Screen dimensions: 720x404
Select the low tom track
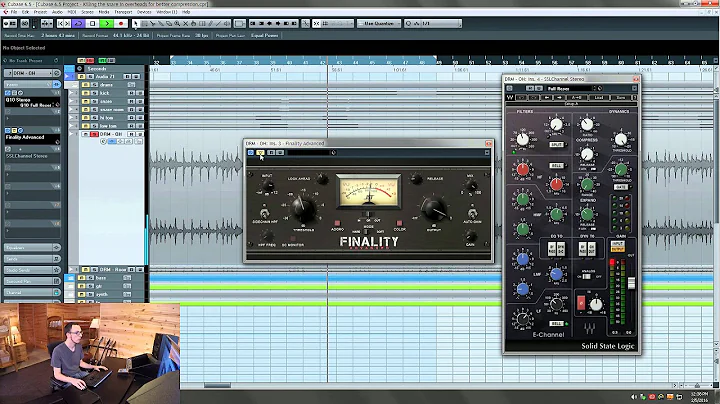pyautogui.click(x=108, y=126)
